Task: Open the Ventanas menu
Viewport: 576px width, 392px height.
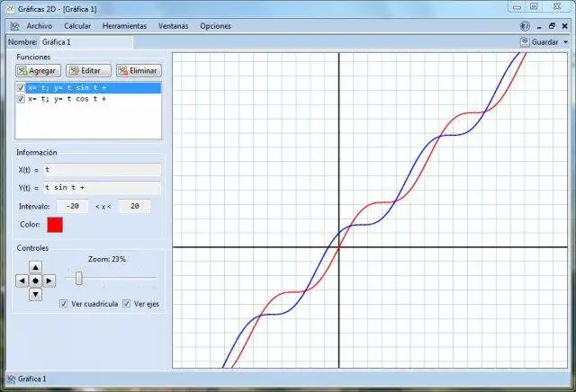Action: click(x=173, y=26)
